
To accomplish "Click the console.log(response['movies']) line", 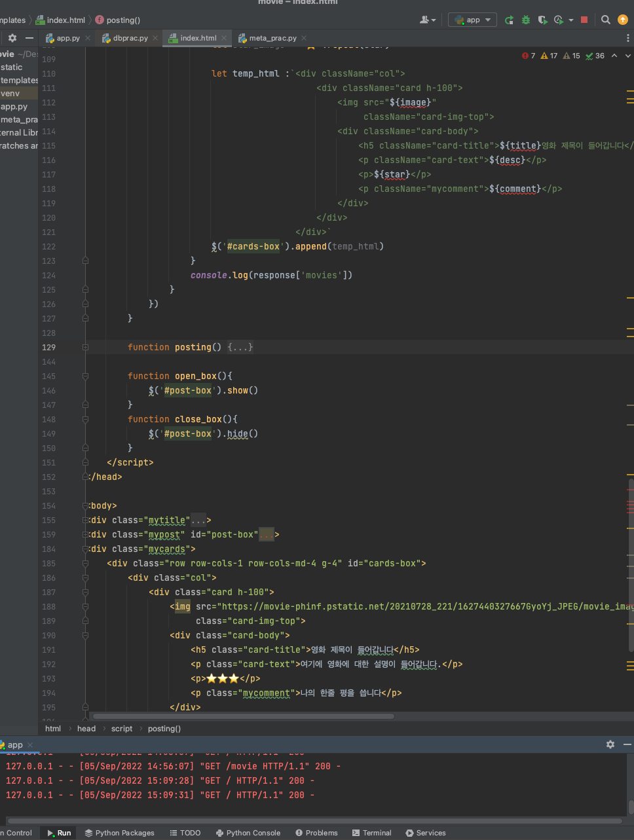I will point(272,275).
